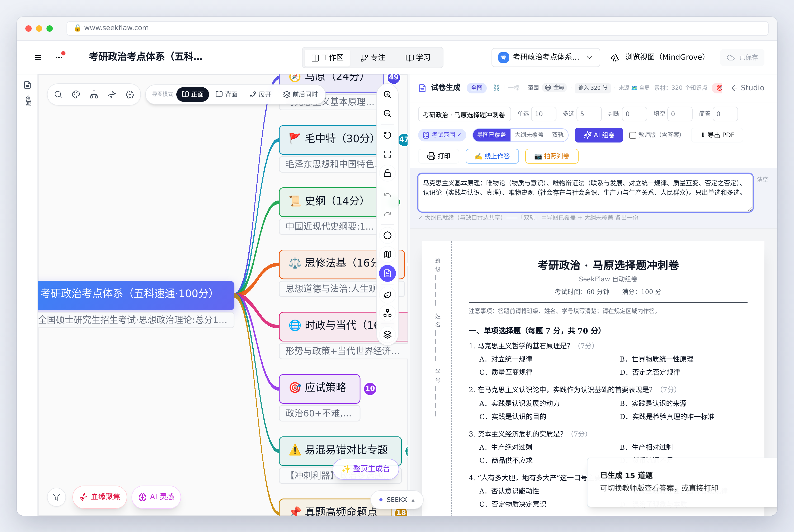Click the exam title input field
The height and width of the screenshot is (532, 794).
tap(464, 114)
